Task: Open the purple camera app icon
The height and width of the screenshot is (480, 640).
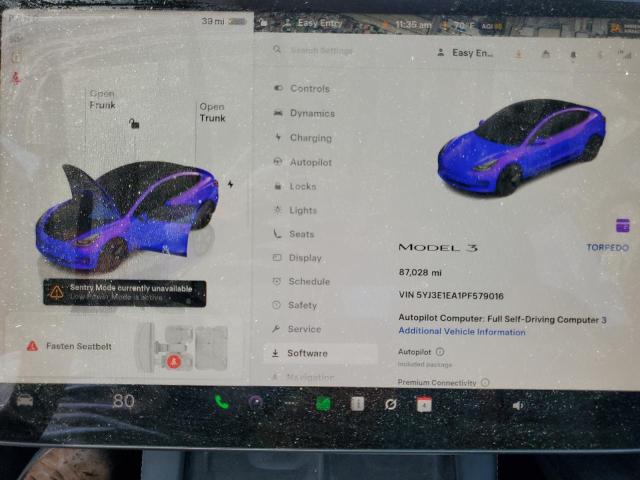Action: 256,403
